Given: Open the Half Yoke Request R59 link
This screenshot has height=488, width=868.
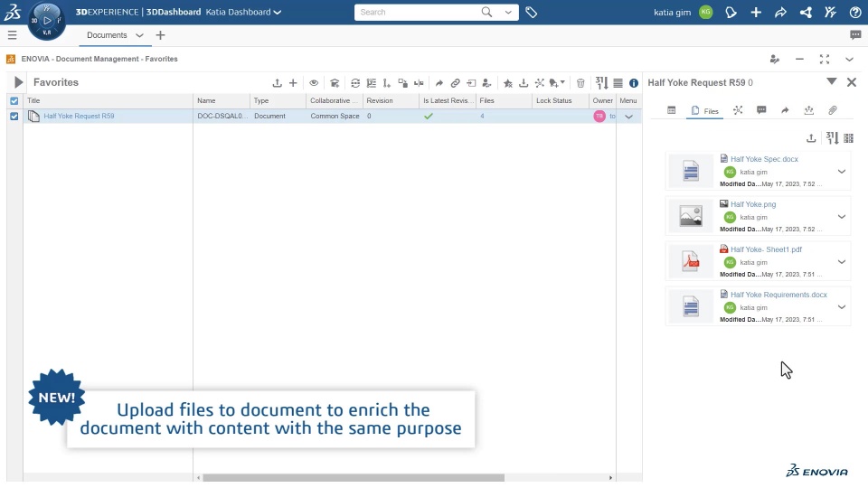Looking at the screenshot, I should (x=80, y=117).
